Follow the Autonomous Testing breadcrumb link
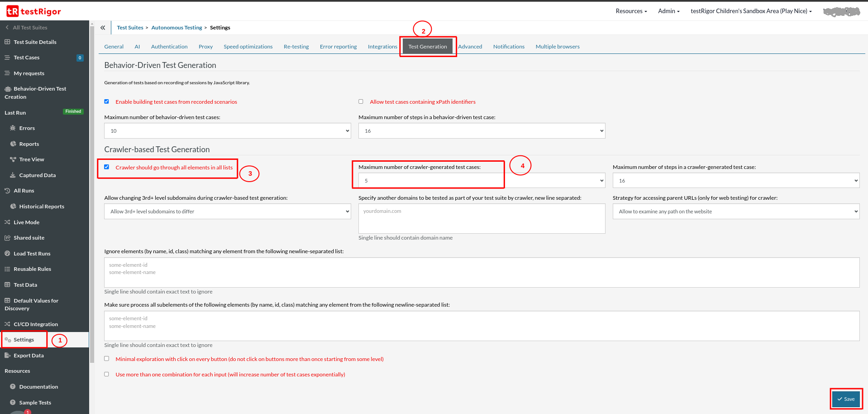868x414 pixels. click(176, 28)
